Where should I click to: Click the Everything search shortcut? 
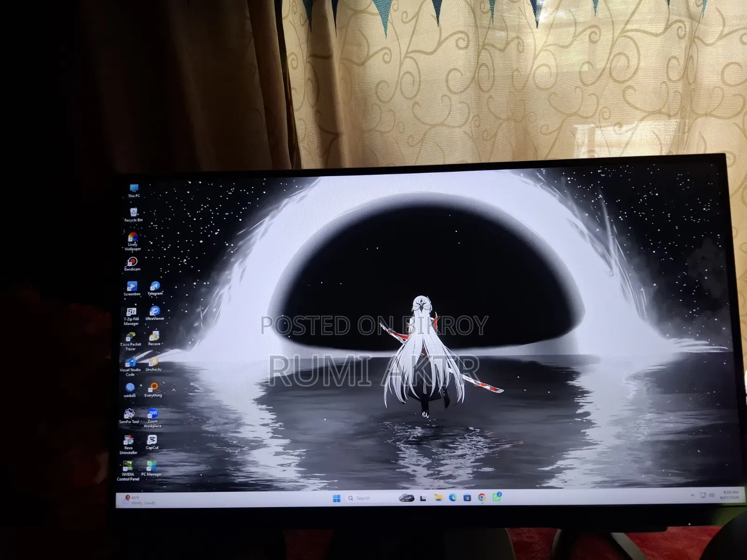point(153,390)
